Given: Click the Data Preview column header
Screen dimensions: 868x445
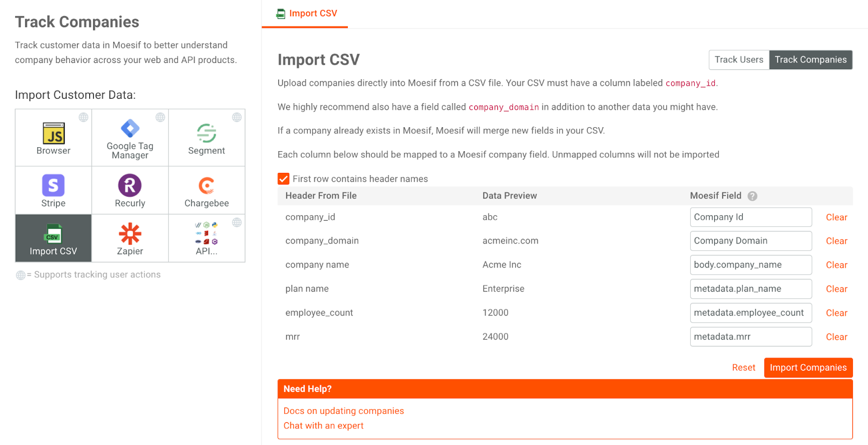Looking at the screenshot, I should (x=510, y=196).
